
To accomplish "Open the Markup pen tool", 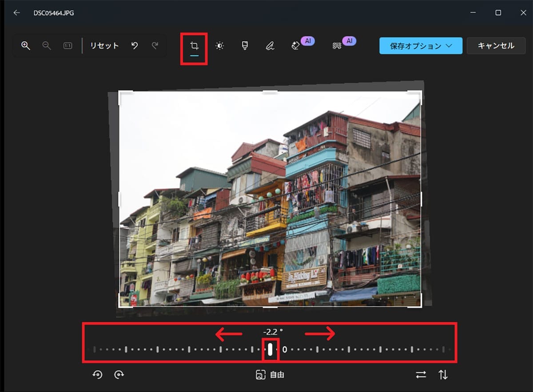I will (270, 45).
